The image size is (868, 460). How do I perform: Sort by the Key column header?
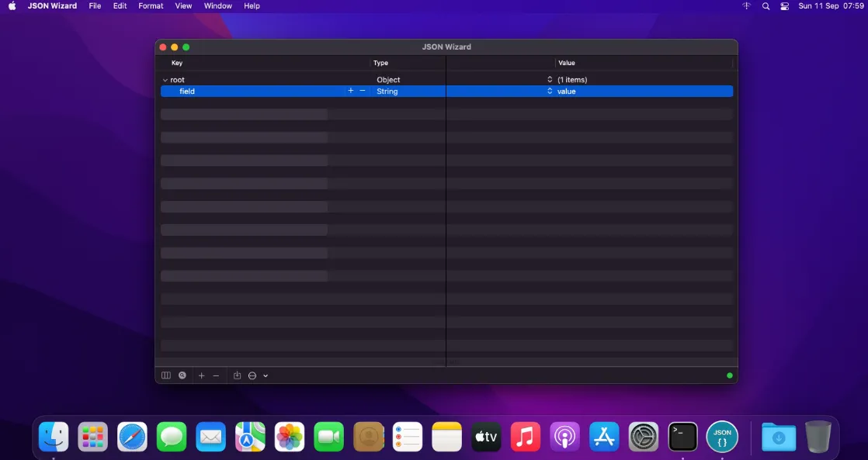[177, 63]
